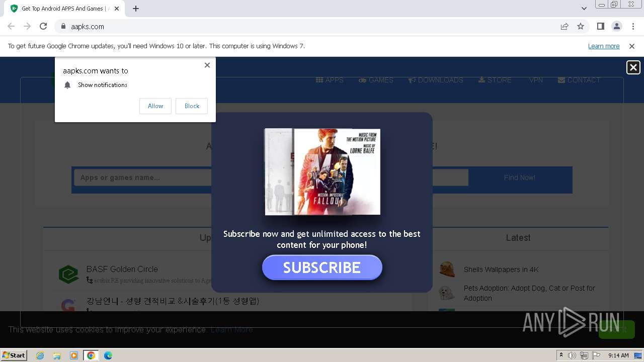Open the cookie Learn More link
Image resolution: width=644 pixels, height=362 pixels.
pos(231,330)
